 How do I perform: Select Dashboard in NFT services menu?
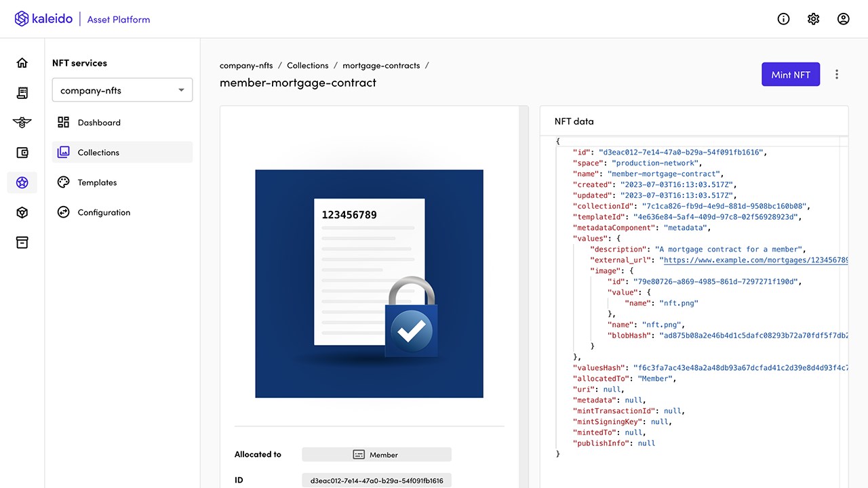[122, 123]
